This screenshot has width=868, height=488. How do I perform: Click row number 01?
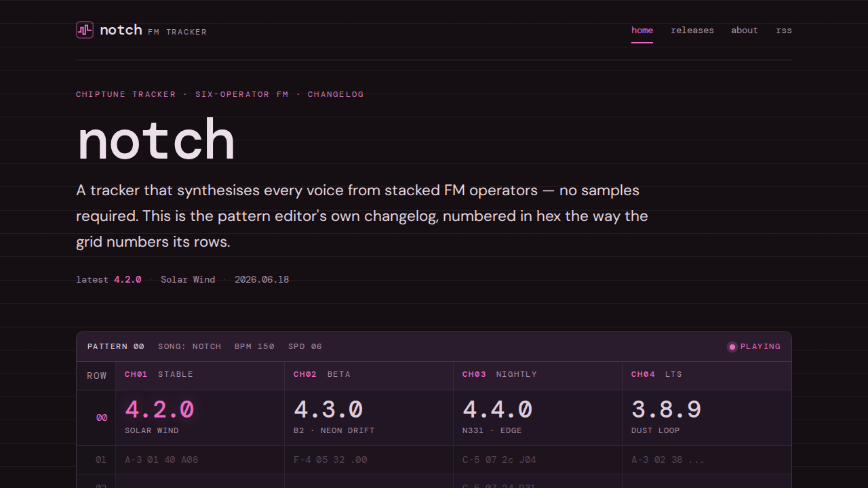point(101,460)
